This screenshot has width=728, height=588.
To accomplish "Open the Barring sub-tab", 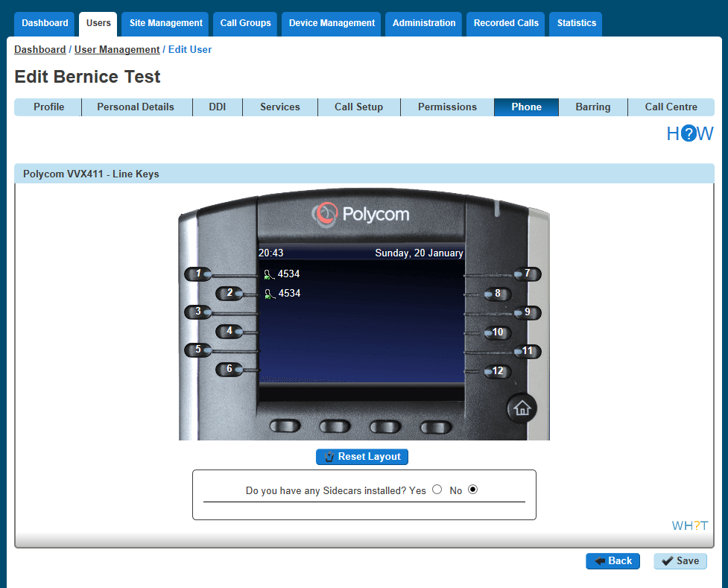I will coord(593,107).
